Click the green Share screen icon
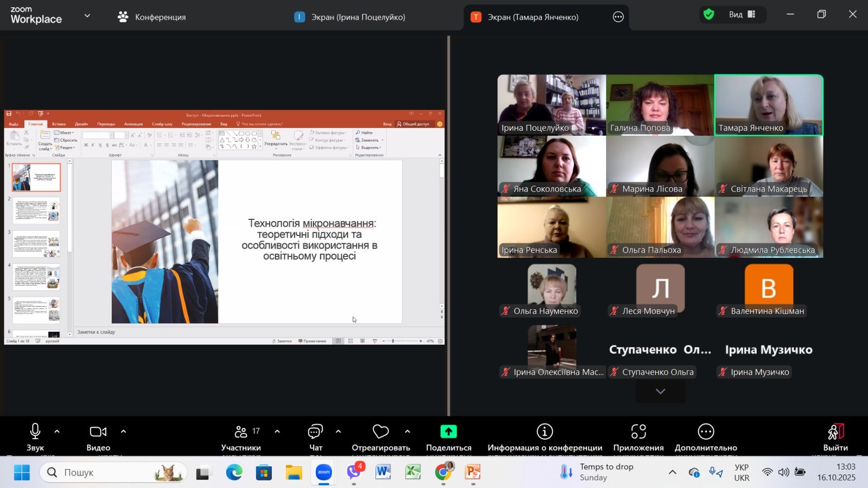The width and height of the screenshot is (868, 488). pyautogui.click(x=448, y=432)
